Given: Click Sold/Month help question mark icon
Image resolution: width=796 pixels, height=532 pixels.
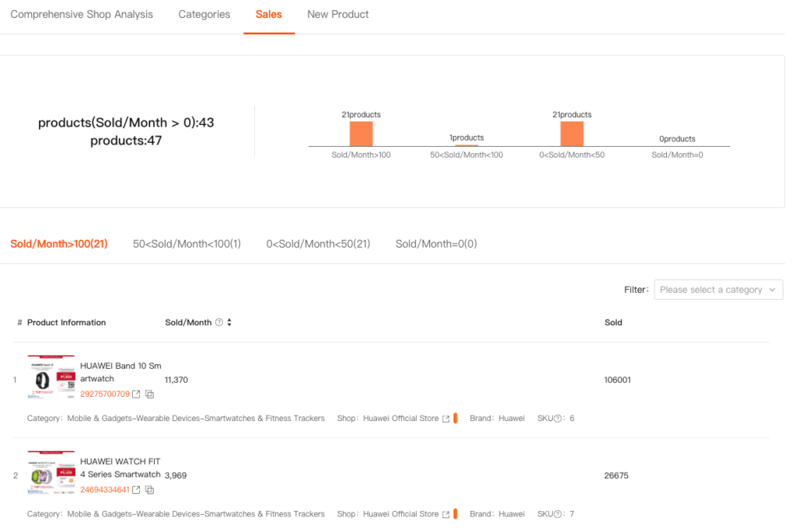Looking at the screenshot, I should [219, 323].
